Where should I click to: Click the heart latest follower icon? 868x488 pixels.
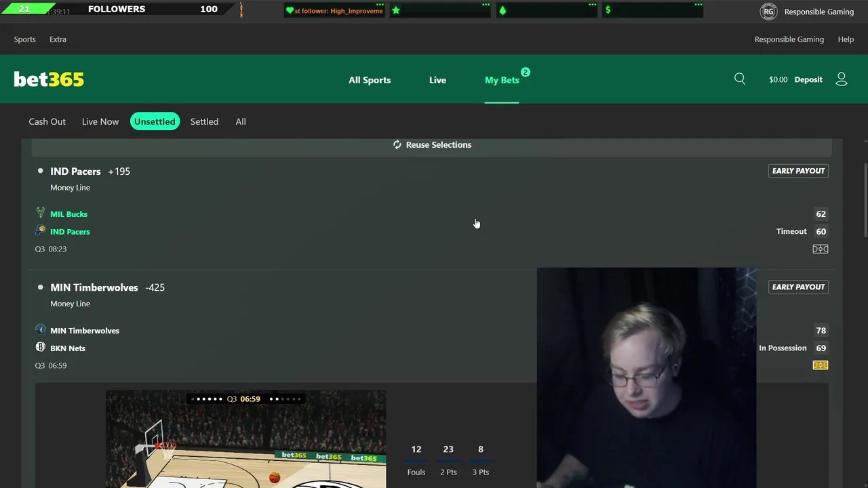pyautogui.click(x=290, y=10)
